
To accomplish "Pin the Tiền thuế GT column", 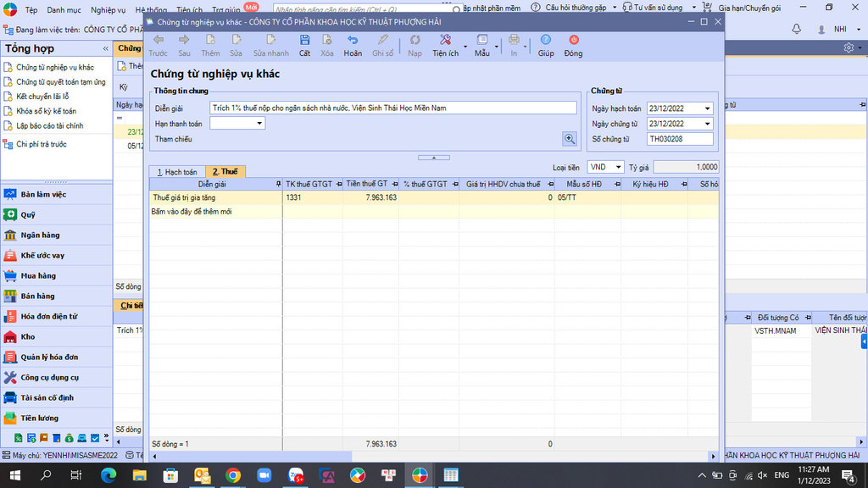I will (x=395, y=184).
